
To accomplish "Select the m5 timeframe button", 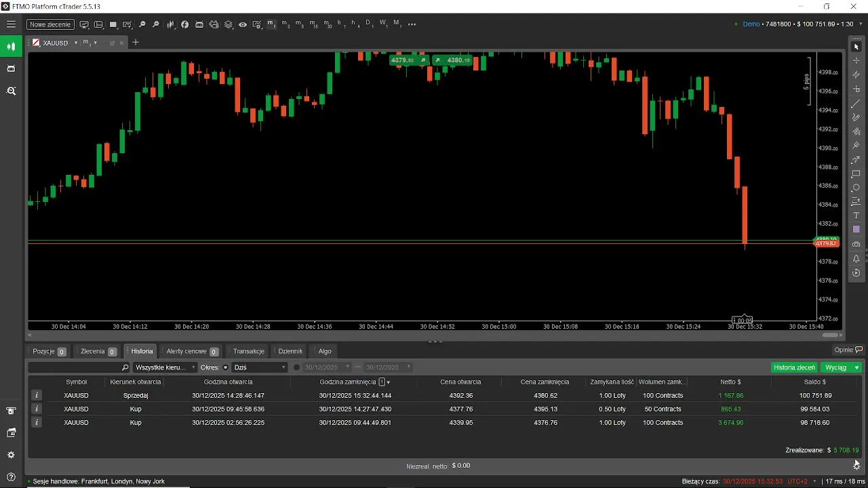I will pyautogui.click(x=299, y=24).
